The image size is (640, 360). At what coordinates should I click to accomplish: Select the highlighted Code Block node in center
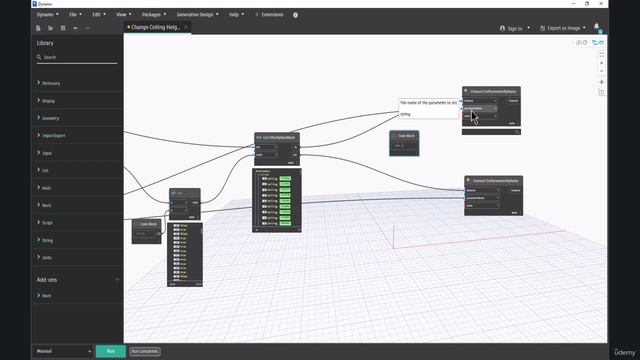404,143
